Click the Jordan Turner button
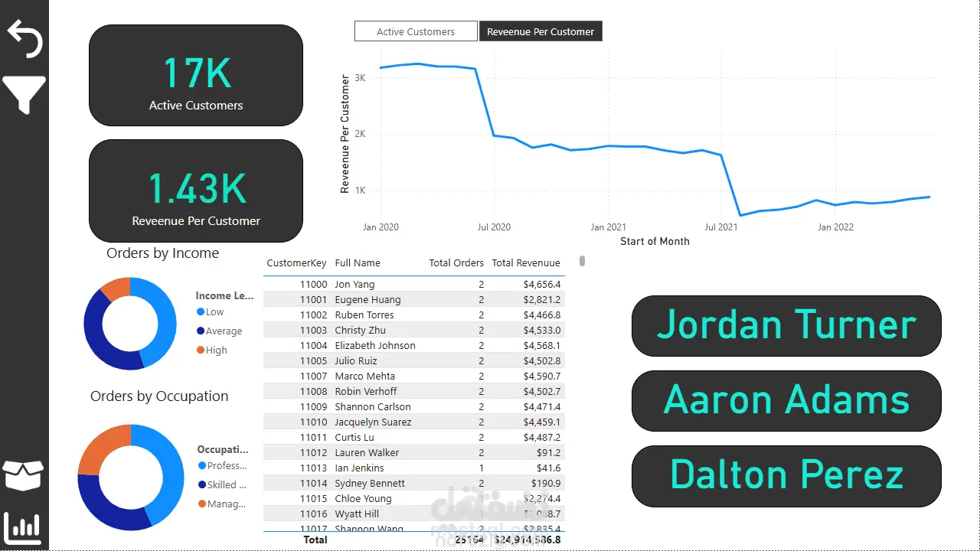The height and width of the screenshot is (551, 980). click(786, 326)
